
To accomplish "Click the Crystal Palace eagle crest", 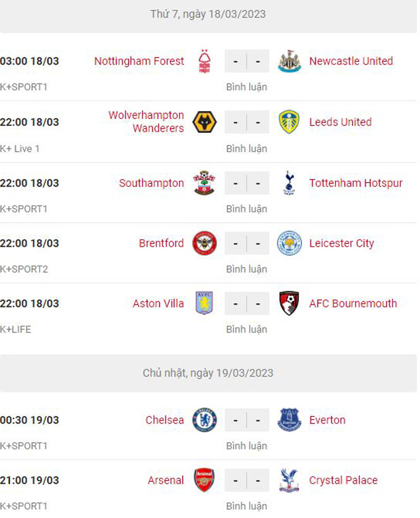I will (289, 481).
